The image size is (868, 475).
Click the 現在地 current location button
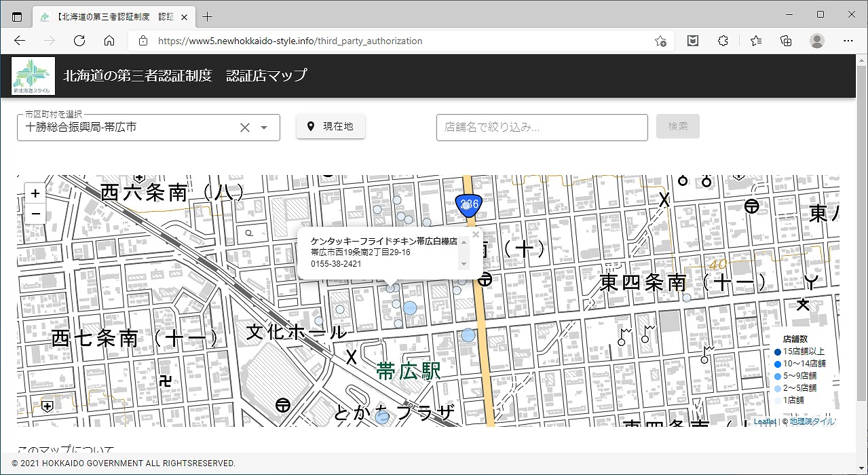pos(331,126)
